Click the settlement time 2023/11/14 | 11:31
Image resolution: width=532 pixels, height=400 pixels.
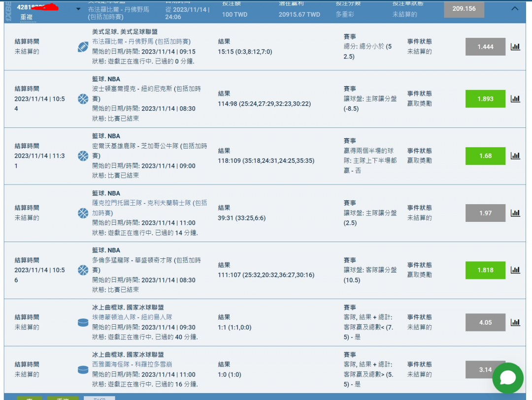pyautogui.click(x=39, y=161)
